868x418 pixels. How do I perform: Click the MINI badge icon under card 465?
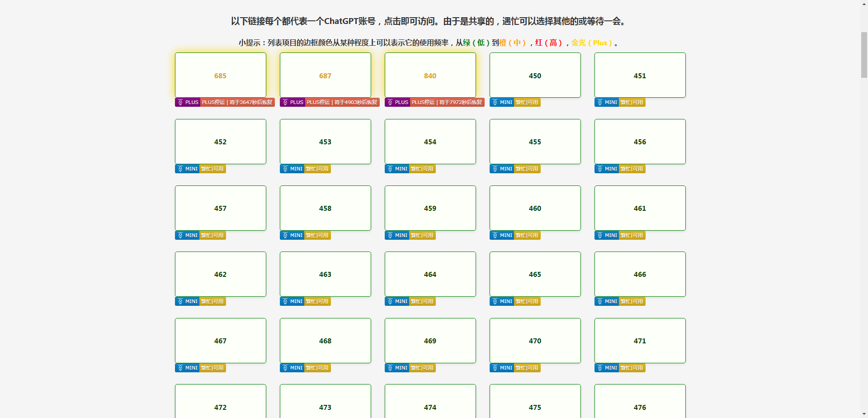point(495,301)
